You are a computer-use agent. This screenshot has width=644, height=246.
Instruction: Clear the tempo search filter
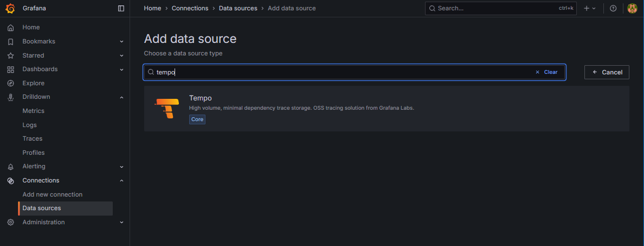(x=546, y=72)
